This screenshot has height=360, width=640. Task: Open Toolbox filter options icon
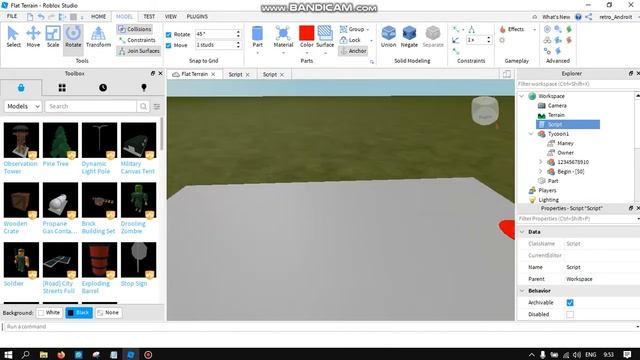(157, 107)
